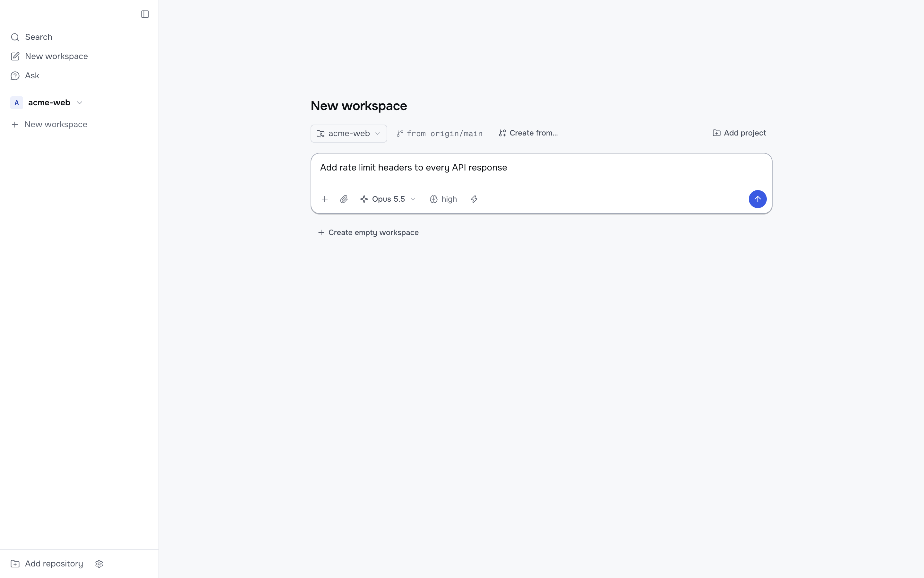Click Add repository at sidebar bottom
The image size is (924, 578).
click(47, 564)
